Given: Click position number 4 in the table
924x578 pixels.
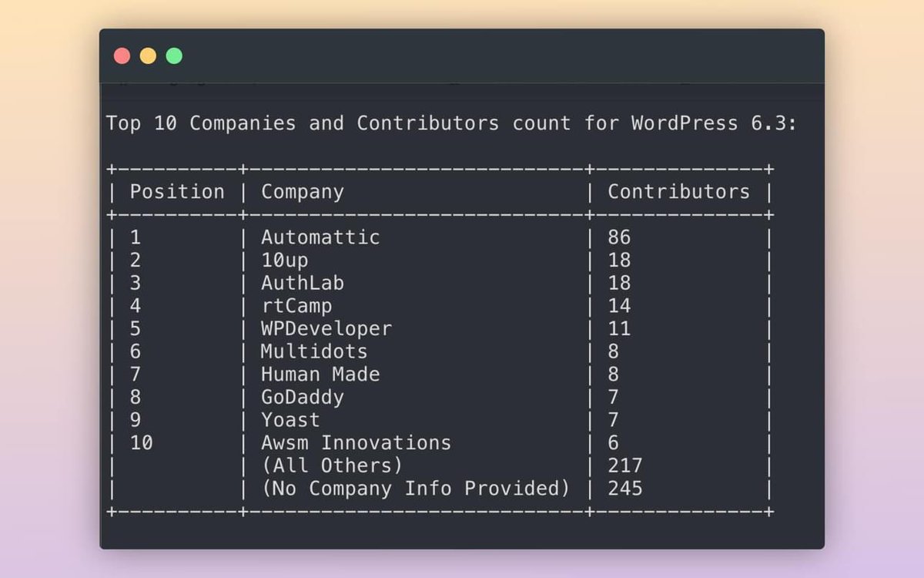Looking at the screenshot, I should (x=136, y=306).
